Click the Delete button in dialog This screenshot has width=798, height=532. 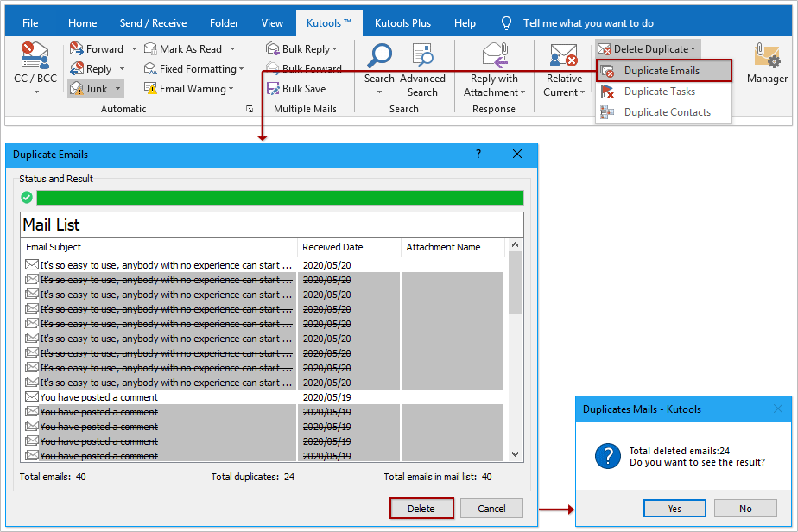pyautogui.click(x=421, y=509)
